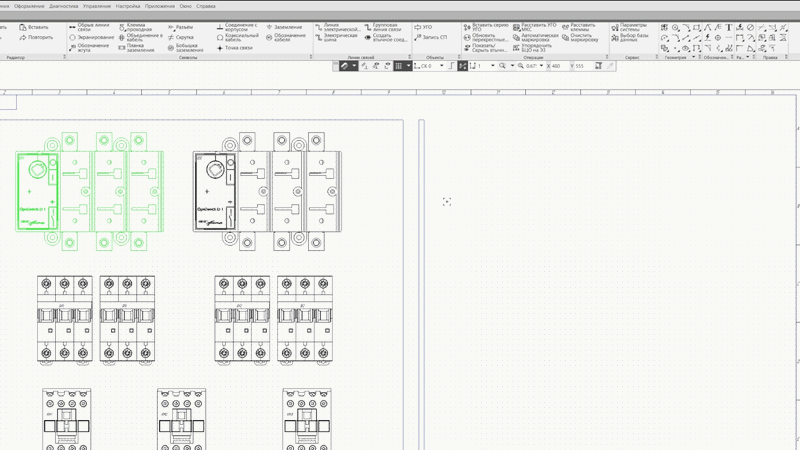Open 'Параметры системы' settings
The image size is (800, 450).
629,27
